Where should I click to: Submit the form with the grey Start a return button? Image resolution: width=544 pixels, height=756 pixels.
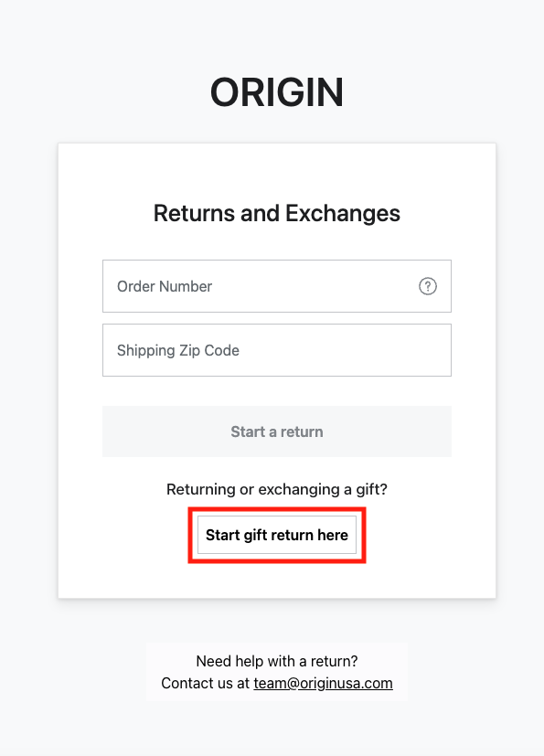277,431
